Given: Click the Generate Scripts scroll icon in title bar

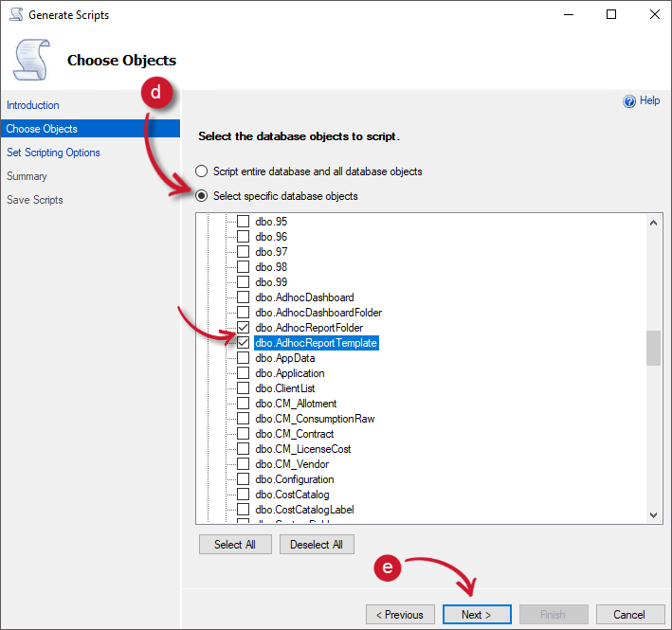Looking at the screenshot, I should click(x=15, y=15).
